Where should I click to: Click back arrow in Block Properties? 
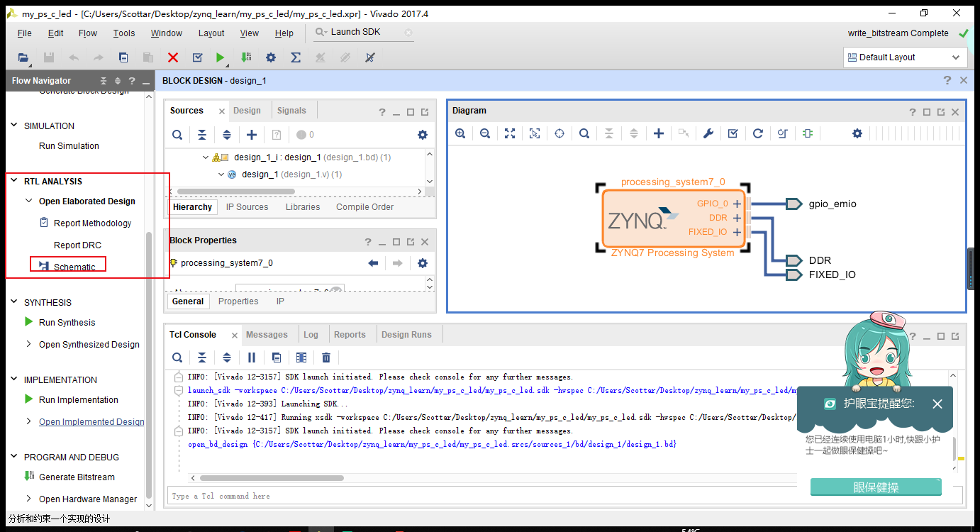click(x=373, y=263)
